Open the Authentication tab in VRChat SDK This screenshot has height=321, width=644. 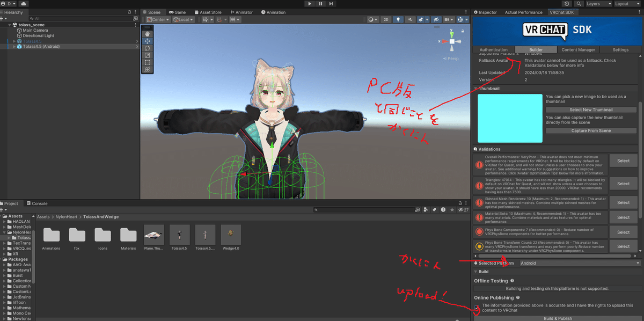pyautogui.click(x=493, y=49)
